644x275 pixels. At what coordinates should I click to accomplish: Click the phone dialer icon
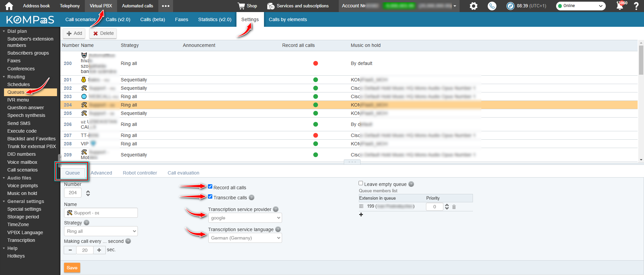coord(492,6)
